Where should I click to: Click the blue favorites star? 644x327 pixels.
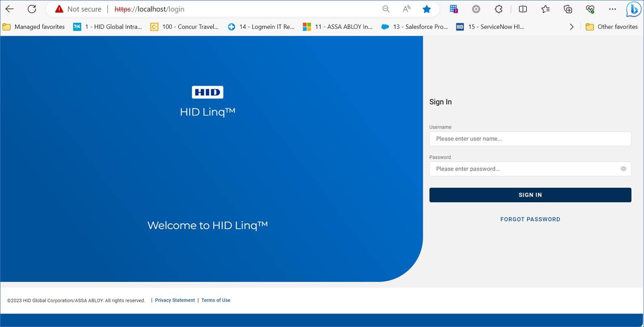click(x=427, y=9)
